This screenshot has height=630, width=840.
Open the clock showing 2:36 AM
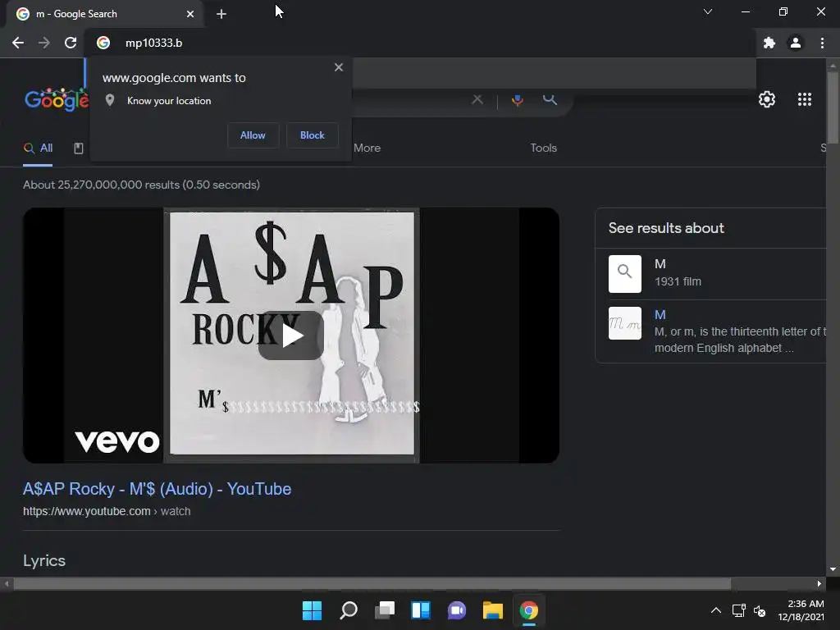point(801,610)
